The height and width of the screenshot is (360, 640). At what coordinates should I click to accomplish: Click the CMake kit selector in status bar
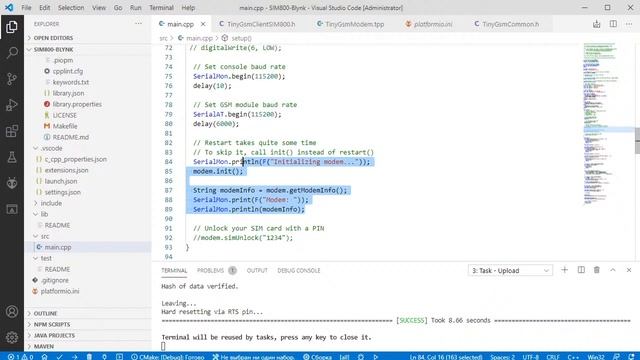(x=253, y=357)
